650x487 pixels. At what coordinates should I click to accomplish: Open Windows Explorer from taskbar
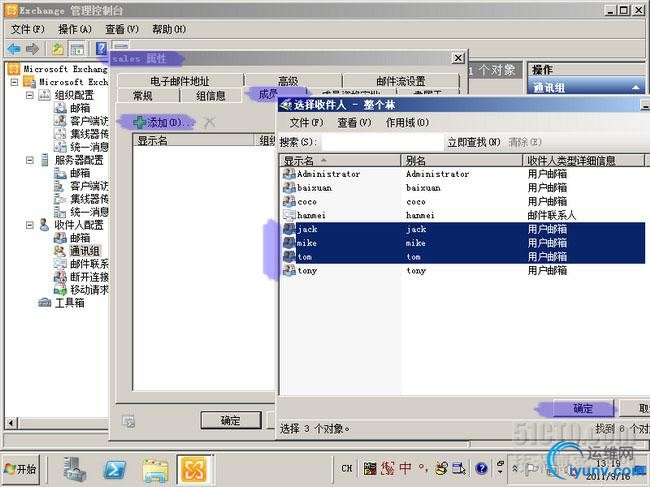(155, 470)
